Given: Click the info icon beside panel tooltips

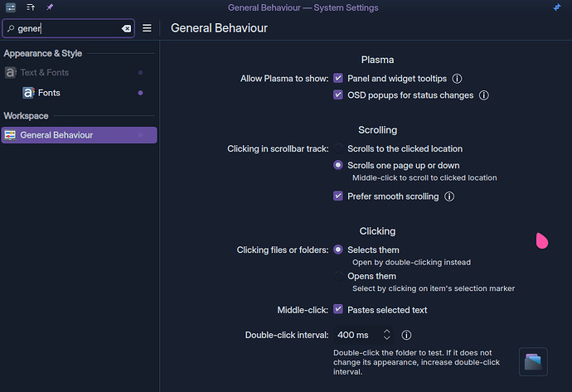Looking at the screenshot, I should pos(457,79).
